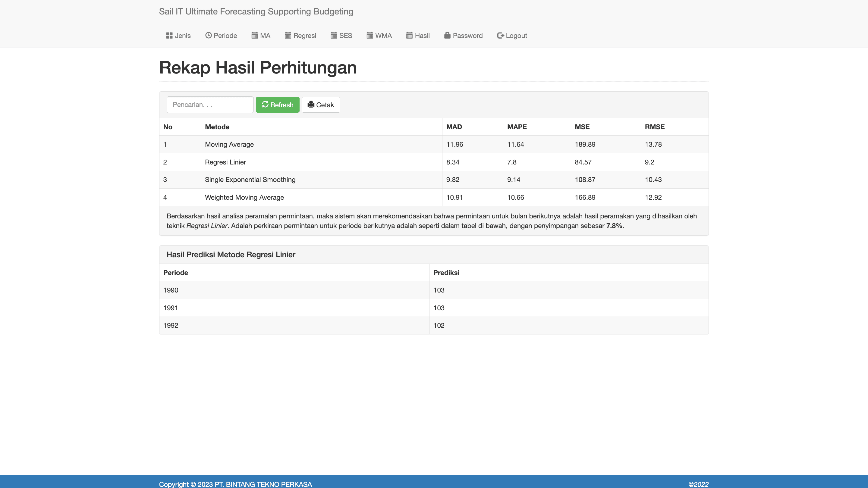Click the MAPE column header
Screen dimensions: 868x488
coord(517,127)
